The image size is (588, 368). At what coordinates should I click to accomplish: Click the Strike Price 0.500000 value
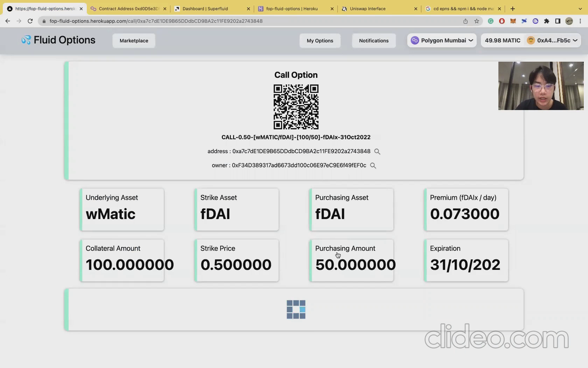click(x=236, y=265)
